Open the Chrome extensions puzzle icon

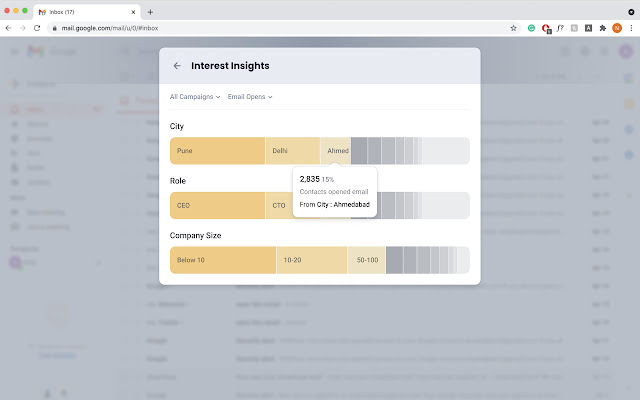[602, 28]
